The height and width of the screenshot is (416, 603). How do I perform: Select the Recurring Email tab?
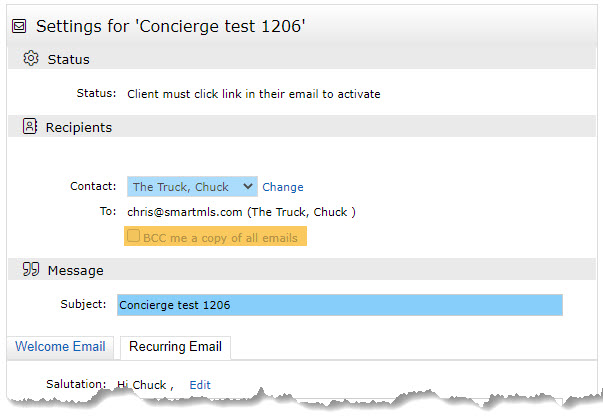coord(175,346)
